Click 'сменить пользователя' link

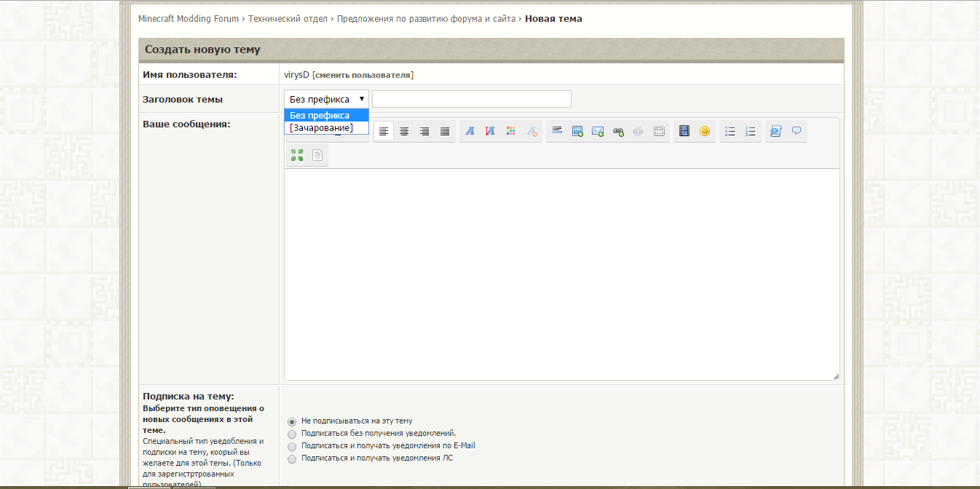pos(363,75)
